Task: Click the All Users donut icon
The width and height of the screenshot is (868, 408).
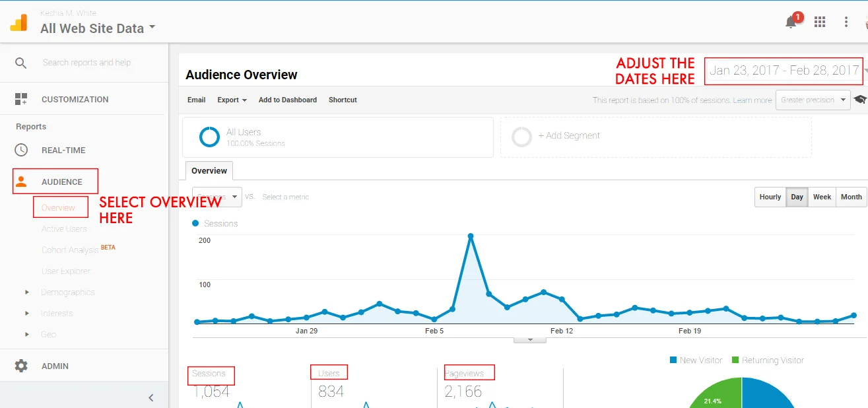Action: pyautogui.click(x=209, y=137)
